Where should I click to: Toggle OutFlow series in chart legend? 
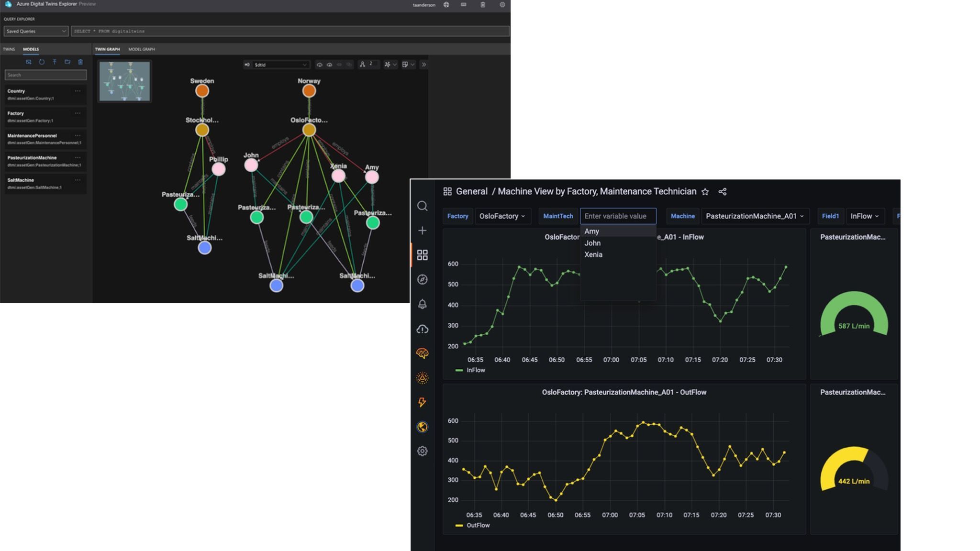(477, 525)
